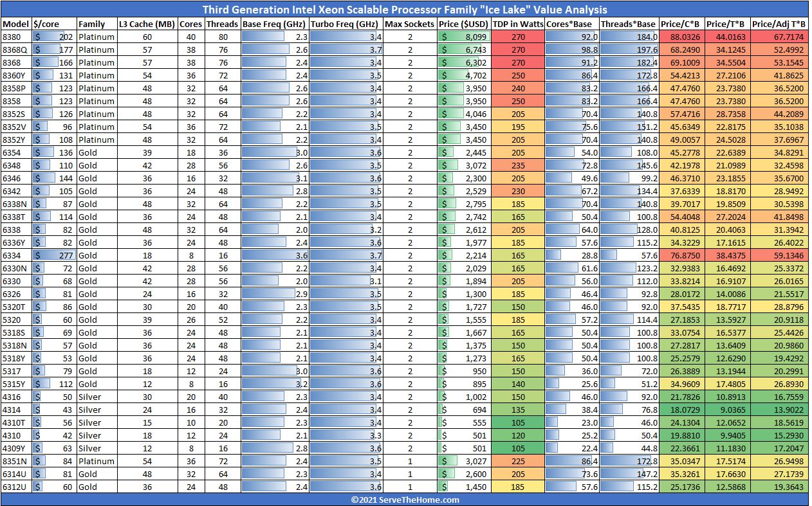Select the model cell "5318S"
The height and width of the screenshot is (506, 812).
pyautogui.click(x=17, y=332)
